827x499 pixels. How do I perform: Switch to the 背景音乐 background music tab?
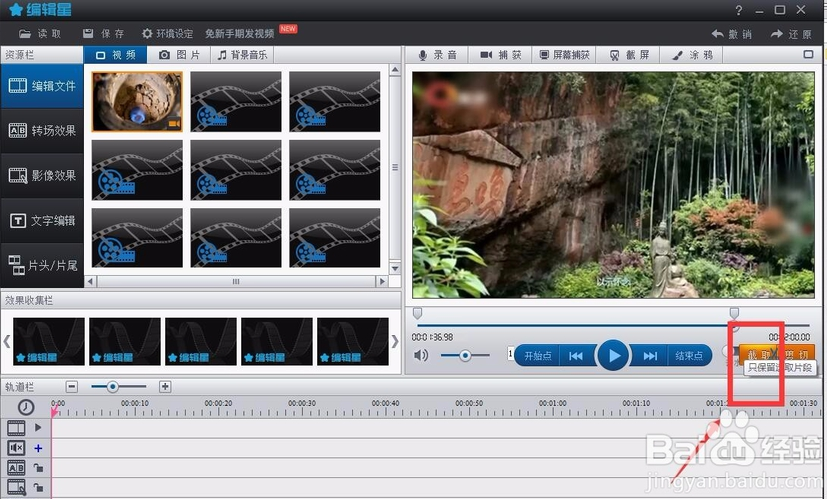pos(243,55)
